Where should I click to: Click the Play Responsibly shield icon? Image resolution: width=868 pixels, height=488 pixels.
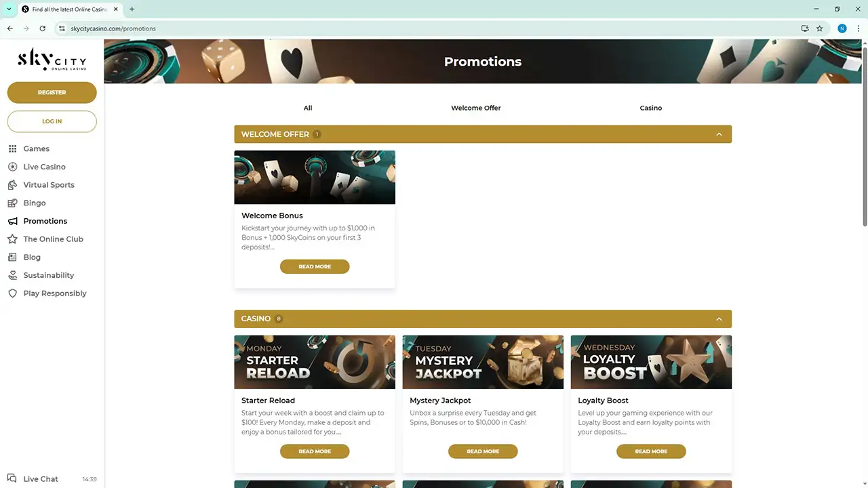(x=12, y=293)
